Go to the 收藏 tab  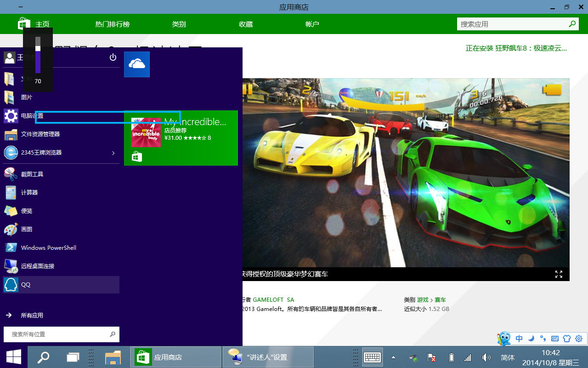[x=246, y=24]
